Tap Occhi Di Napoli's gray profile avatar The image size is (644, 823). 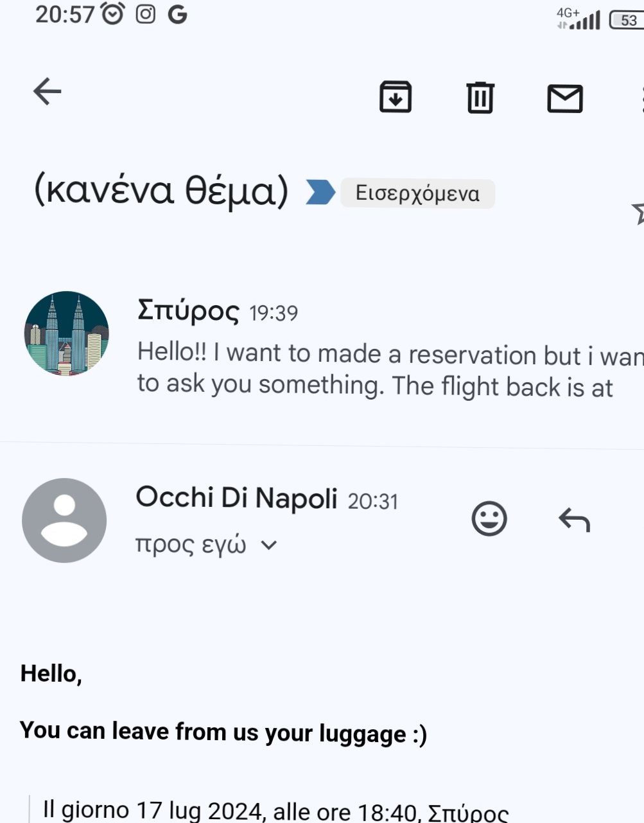64,520
